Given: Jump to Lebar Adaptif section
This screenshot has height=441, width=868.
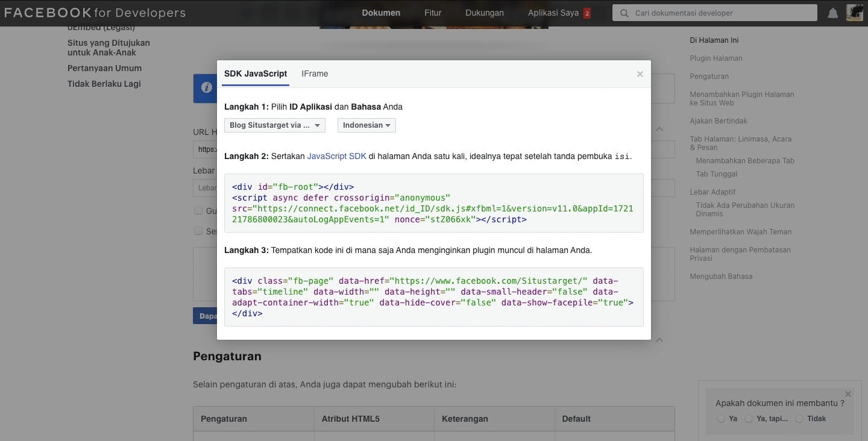Looking at the screenshot, I should [x=712, y=192].
